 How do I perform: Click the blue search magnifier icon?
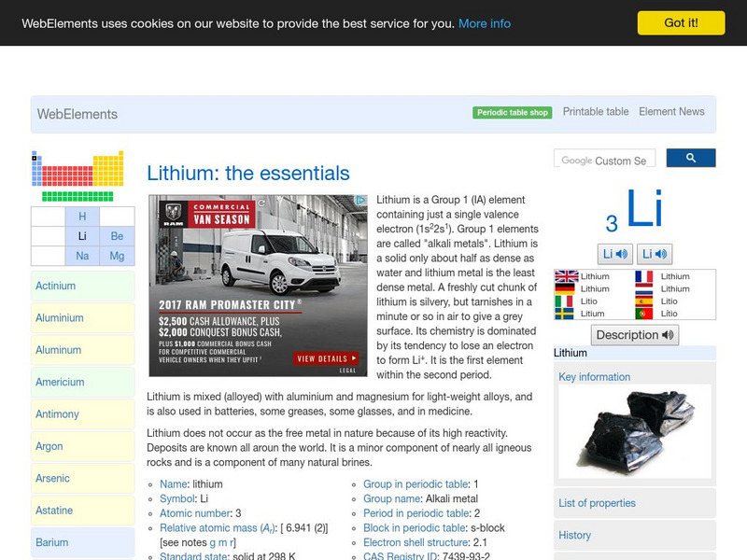click(x=692, y=158)
